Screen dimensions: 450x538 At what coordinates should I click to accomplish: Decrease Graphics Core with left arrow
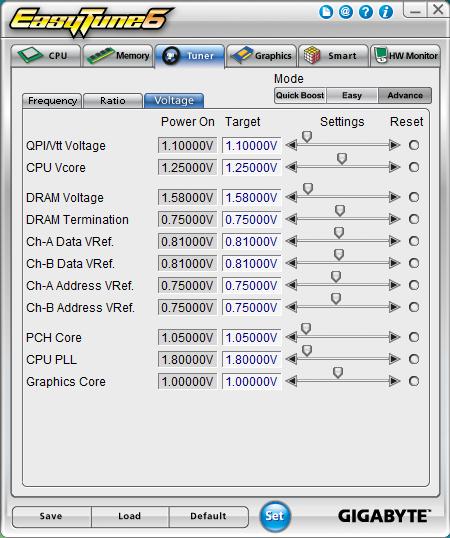coord(291,381)
